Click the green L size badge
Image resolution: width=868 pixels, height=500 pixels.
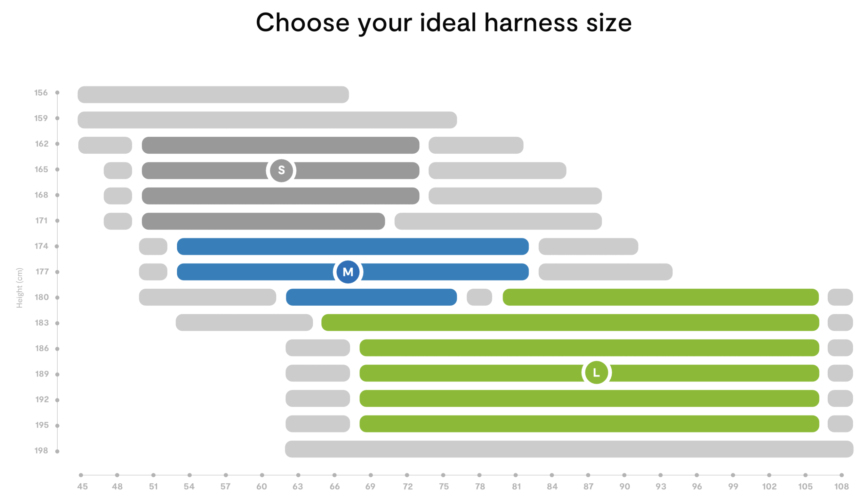click(596, 372)
